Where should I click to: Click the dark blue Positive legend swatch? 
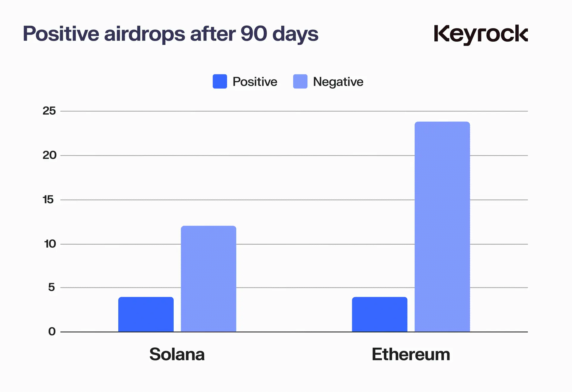click(220, 81)
